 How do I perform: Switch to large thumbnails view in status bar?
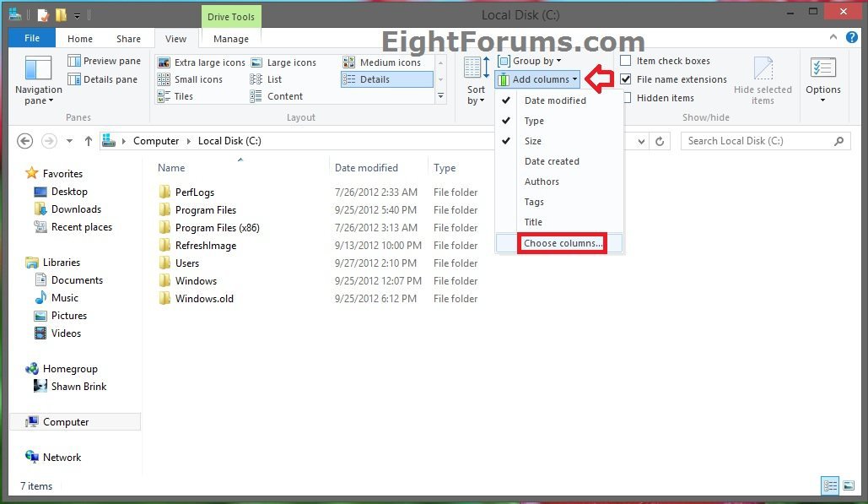click(847, 485)
